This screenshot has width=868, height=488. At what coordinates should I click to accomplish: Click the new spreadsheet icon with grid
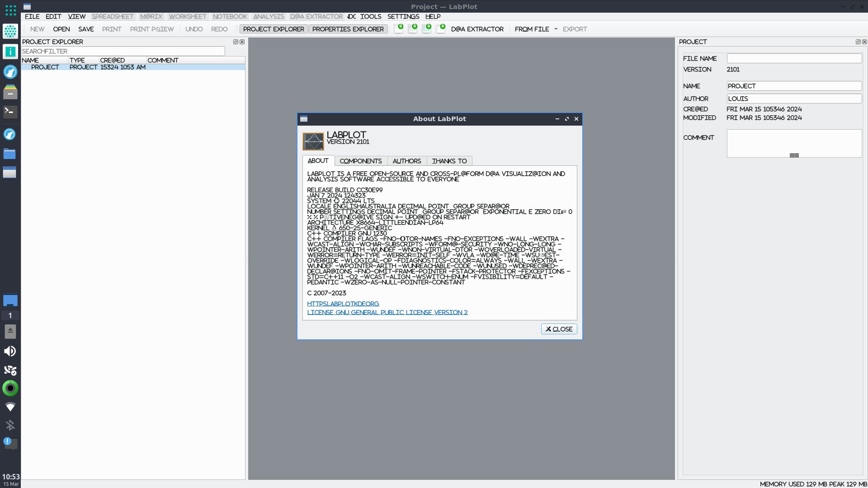tap(412, 29)
